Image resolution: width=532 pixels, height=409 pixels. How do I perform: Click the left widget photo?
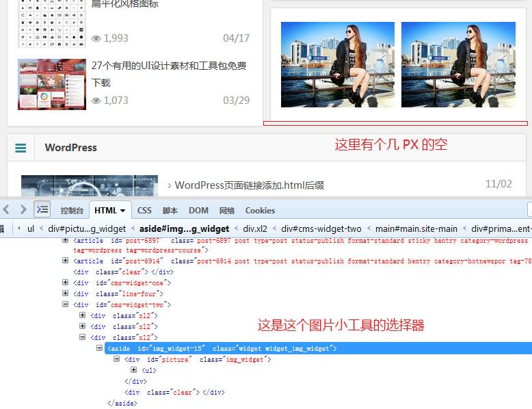tap(338, 64)
